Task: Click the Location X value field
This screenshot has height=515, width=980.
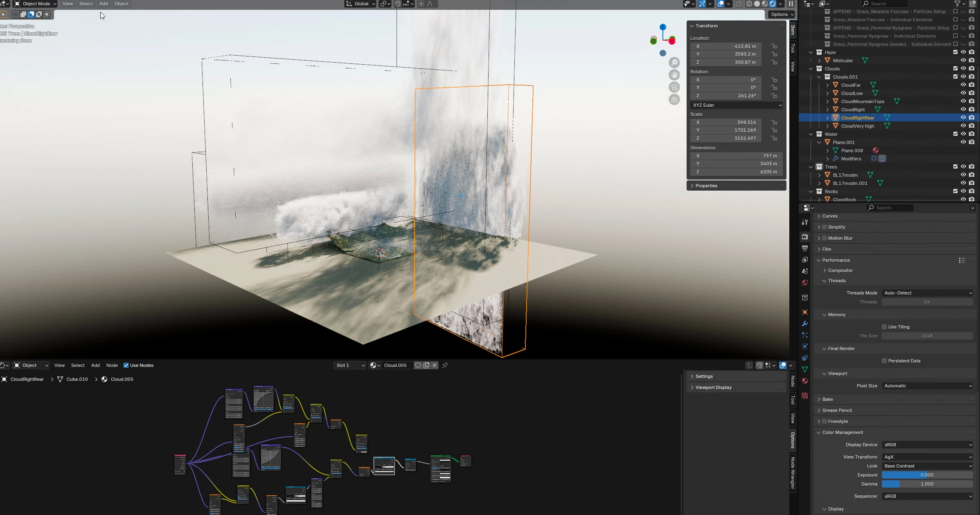Action: click(725, 46)
